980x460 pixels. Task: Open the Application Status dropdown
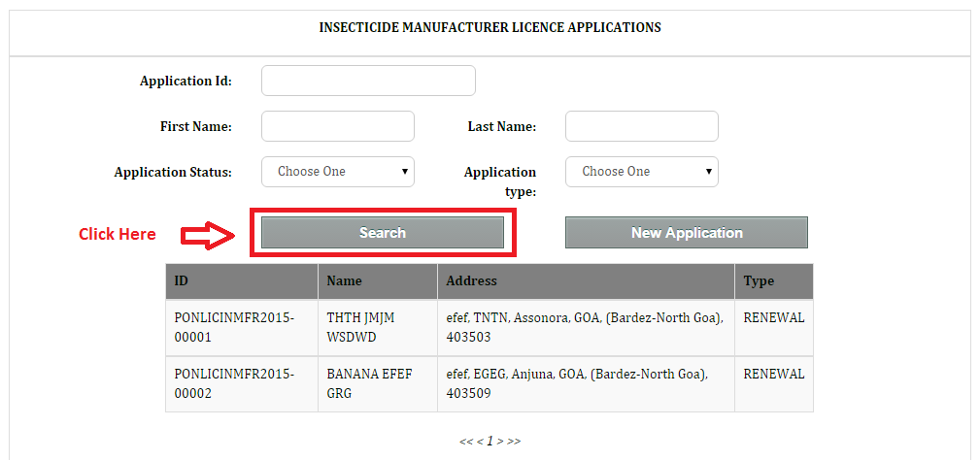(x=337, y=172)
